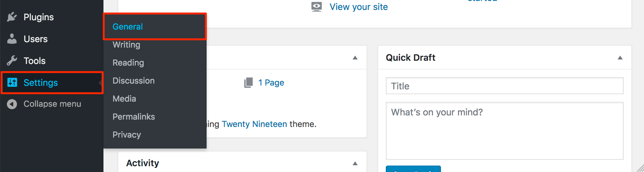
Task: Click the Users person icon
Action: click(x=12, y=39)
